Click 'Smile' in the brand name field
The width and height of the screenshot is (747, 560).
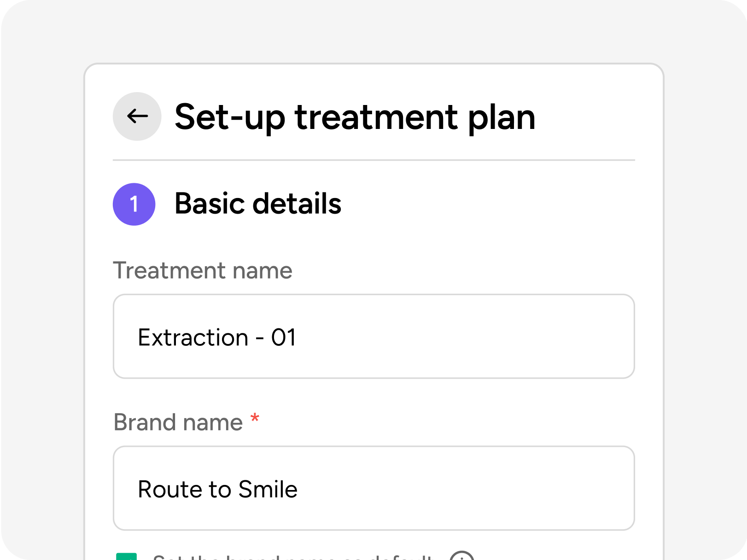pyautogui.click(x=268, y=489)
